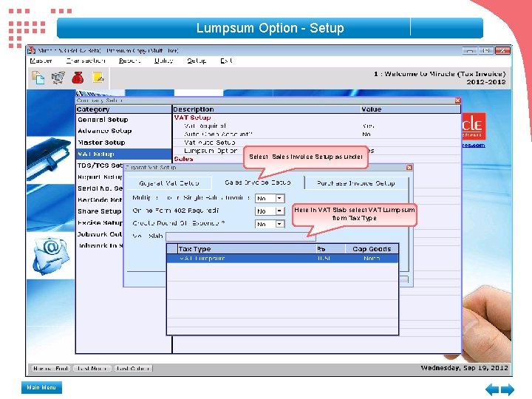Select Advance Setup category
The height and width of the screenshot is (399, 532).
click(x=104, y=131)
